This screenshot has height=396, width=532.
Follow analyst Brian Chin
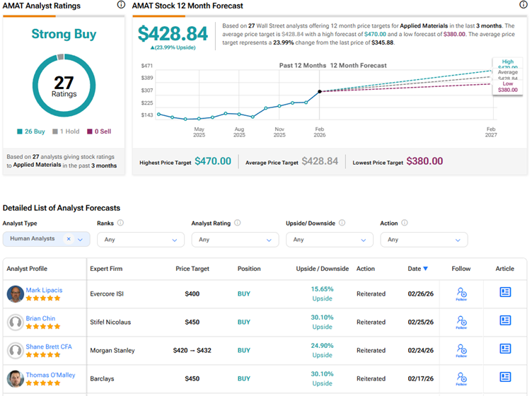(461, 322)
